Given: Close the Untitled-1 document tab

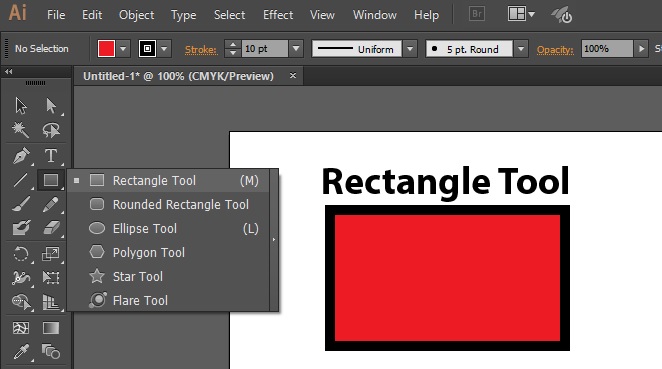Looking at the screenshot, I should (293, 76).
